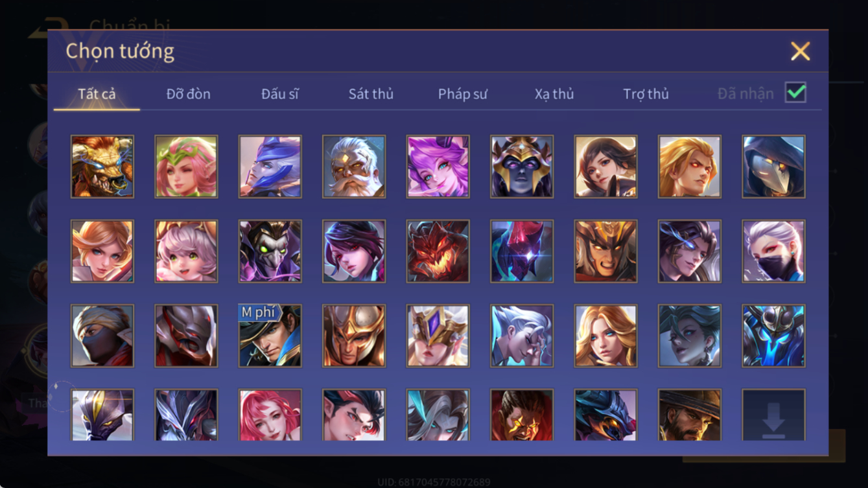The height and width of the screenshot is (488, 868).
Task: Select the green-eyed dark jester hero
Action: click(x=270, y=251)
